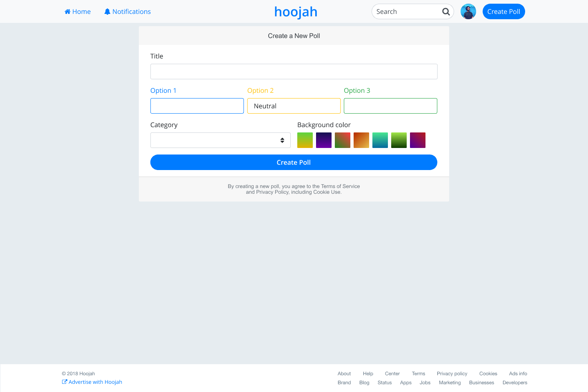Click the Search text field
Screen dimensions: 588x392
pyautogui.click(x=406, y=11)
